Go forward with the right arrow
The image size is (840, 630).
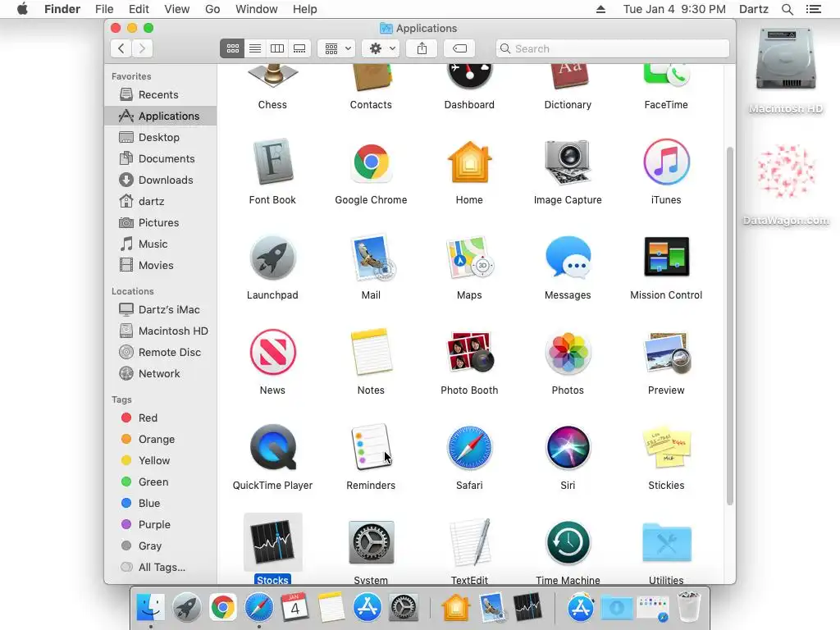point(142,48)
